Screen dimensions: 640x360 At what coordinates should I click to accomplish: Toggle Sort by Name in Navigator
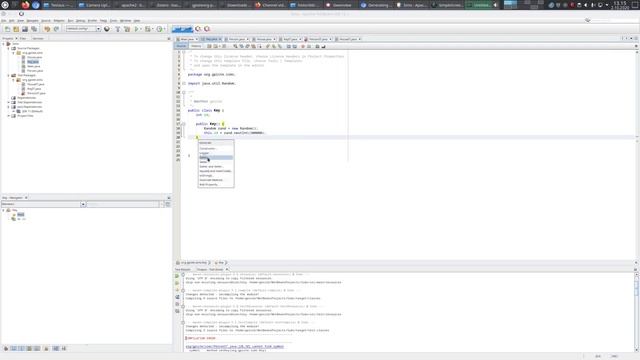(x=56, y=349)
